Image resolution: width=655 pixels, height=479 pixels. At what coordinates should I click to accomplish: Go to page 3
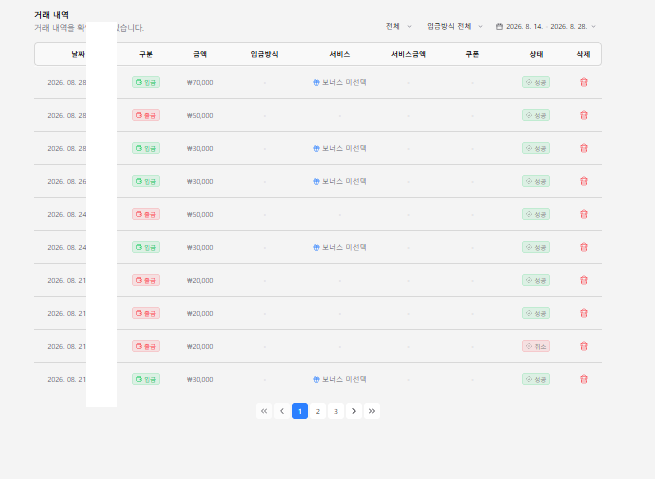(336, 411)
